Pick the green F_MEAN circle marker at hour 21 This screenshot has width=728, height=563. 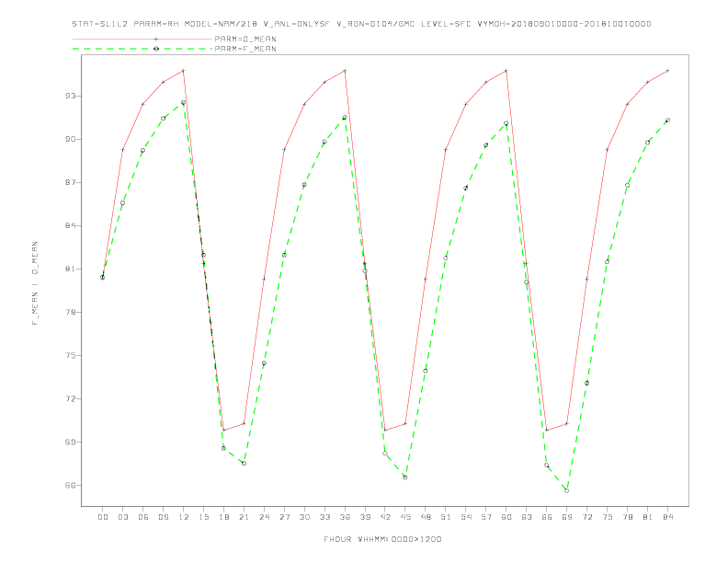pos(244,463)
